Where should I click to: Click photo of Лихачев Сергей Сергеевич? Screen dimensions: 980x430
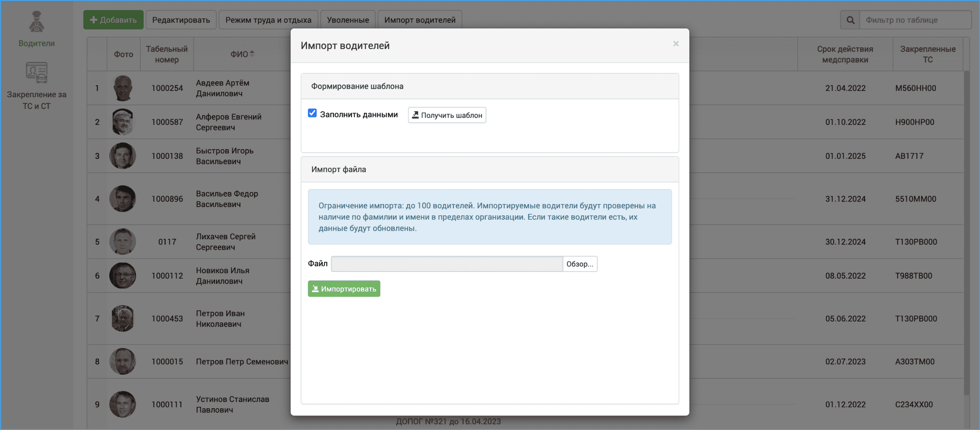coord(123,242)
